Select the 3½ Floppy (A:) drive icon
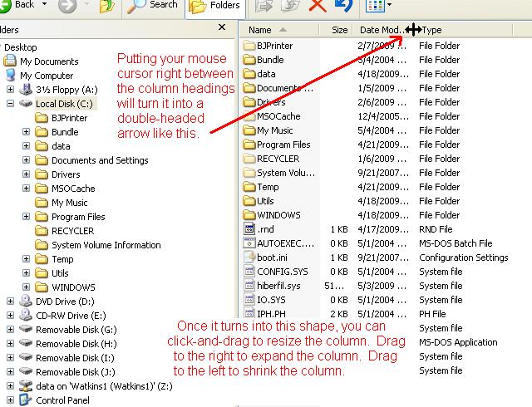Screen dimensions: 532x407 (26, 90)
